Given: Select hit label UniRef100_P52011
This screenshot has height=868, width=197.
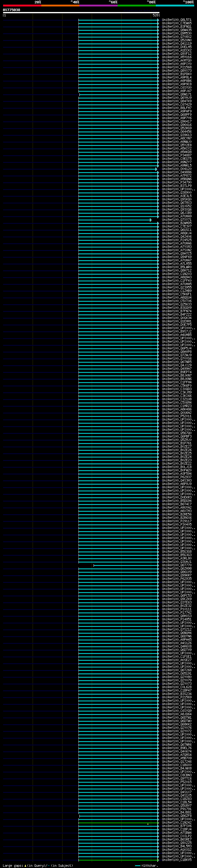Looking at the screenshot, I should pyautogui.click(x=176, y=416).
